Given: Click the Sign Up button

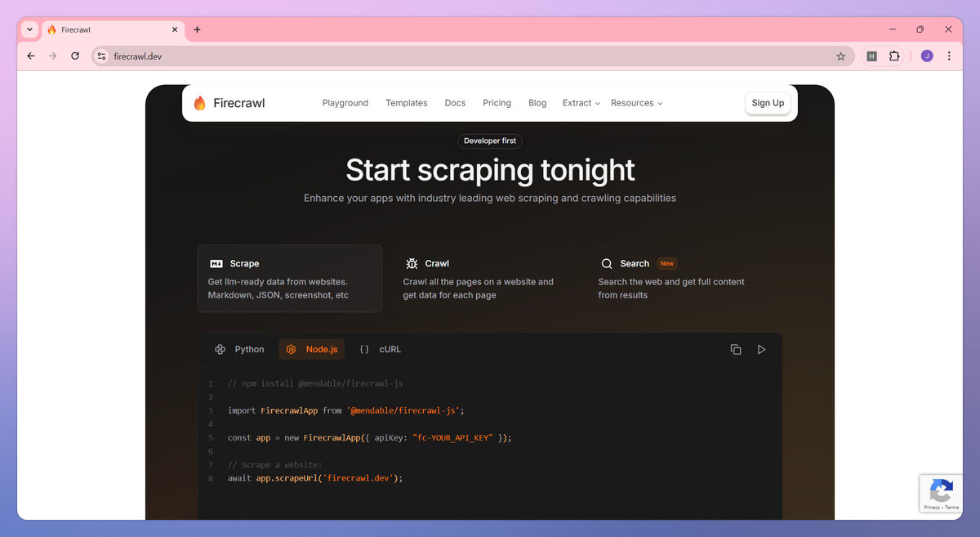Looking at the screenshot, I should tap(767, 103).
